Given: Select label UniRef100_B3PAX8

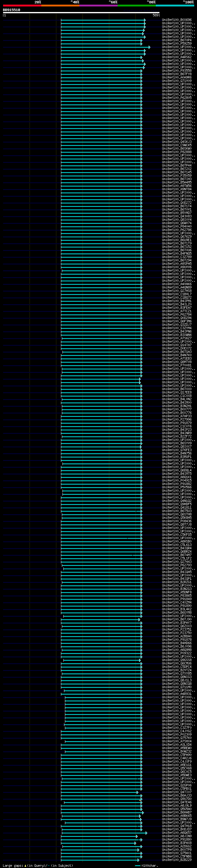Looking at the screenshot, I should [177, 843].
